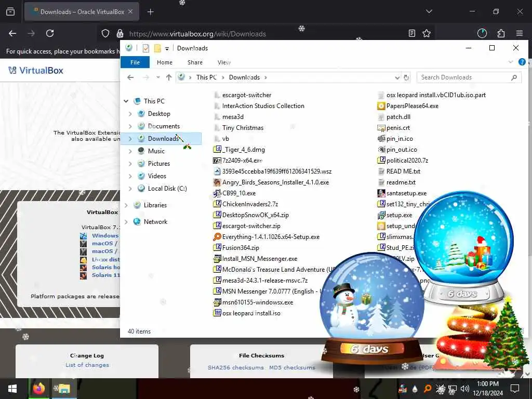Screen dimensions: 532x399
Task: Switch to the View ribbon tab
Action: click(224, 62)
